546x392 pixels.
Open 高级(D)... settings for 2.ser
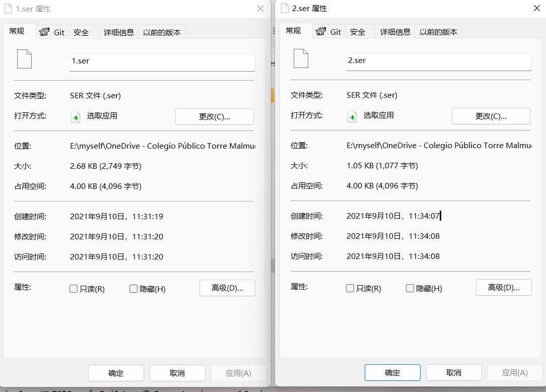point(504,288)
